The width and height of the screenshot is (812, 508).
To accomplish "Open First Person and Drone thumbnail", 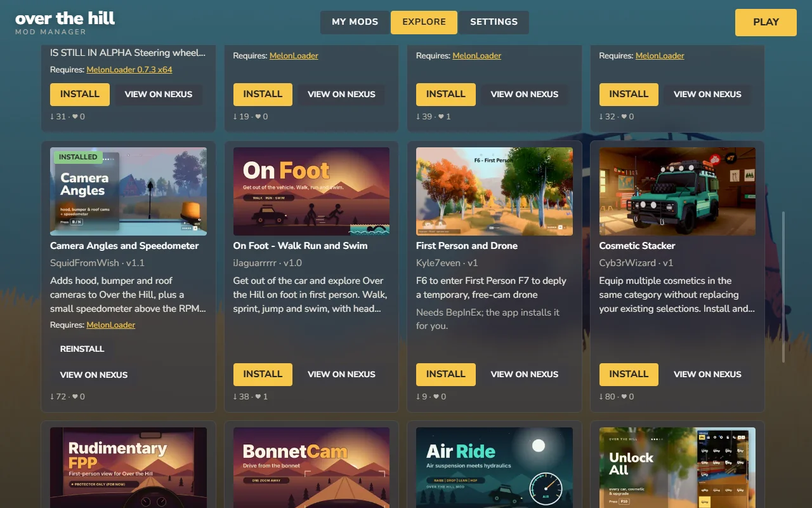I will [494, 192].
